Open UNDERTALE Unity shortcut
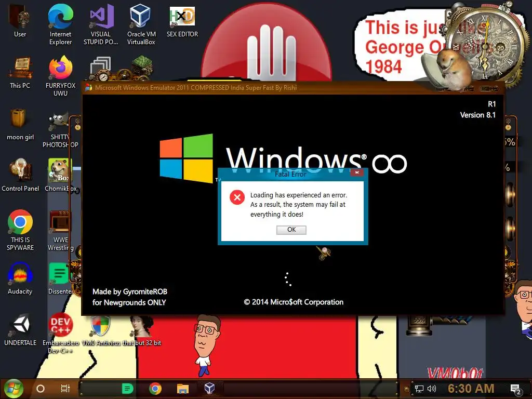532x399 pixels. [x=20, y=330]
